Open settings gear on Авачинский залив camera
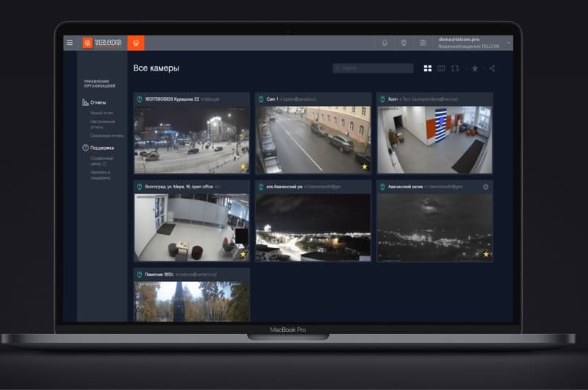Viewport: 588px width, 390px height. click(486, 187)
